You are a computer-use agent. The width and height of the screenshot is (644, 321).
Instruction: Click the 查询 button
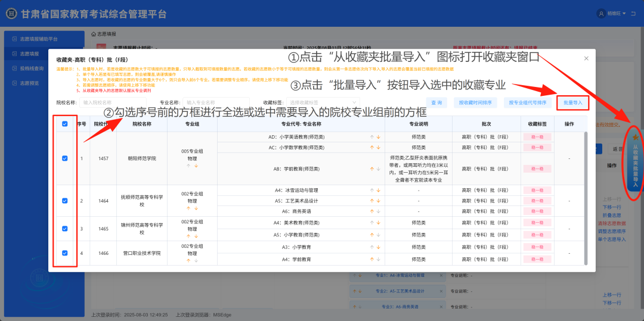click(x=436, y=102)
